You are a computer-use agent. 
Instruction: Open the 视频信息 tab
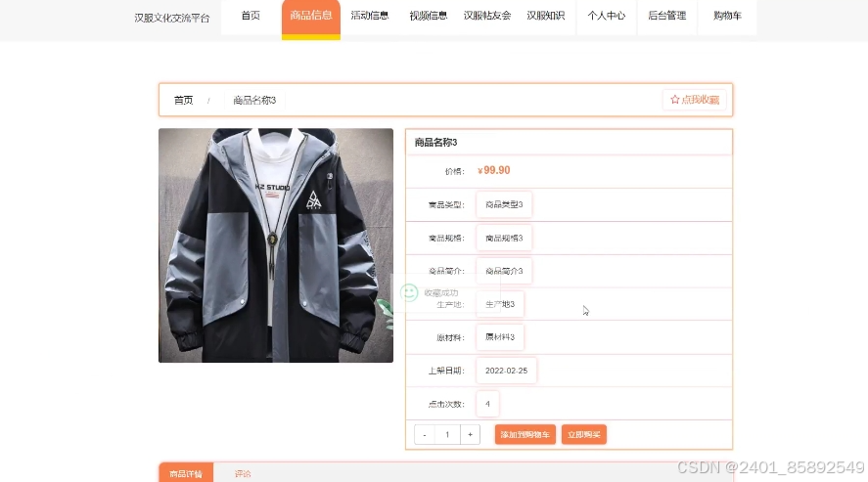point(428,18)
